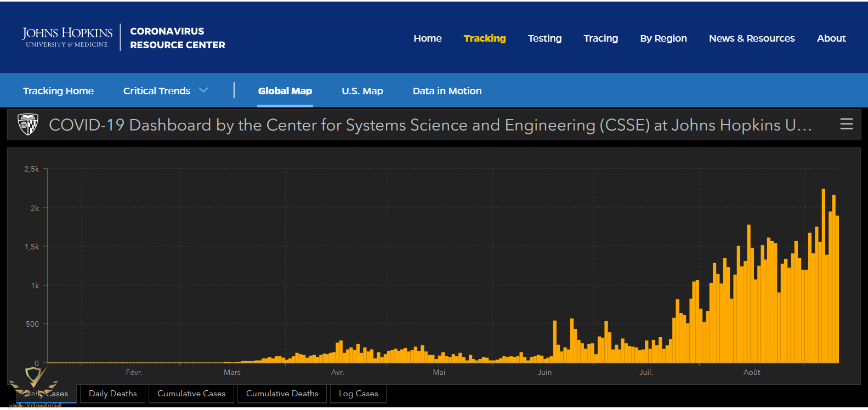Select the Global Map tab

[285, 91]
